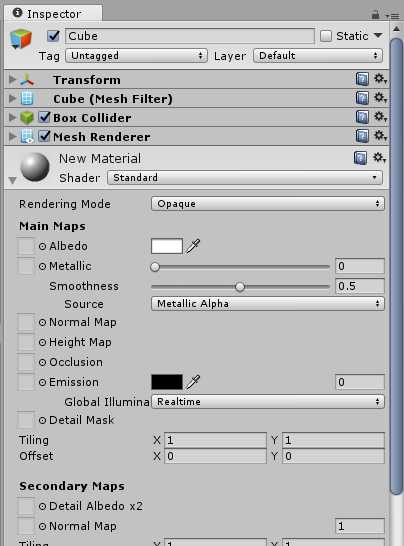Click the Tiling Y input field
Screen dimensions: 404x546
pos(333,440)
